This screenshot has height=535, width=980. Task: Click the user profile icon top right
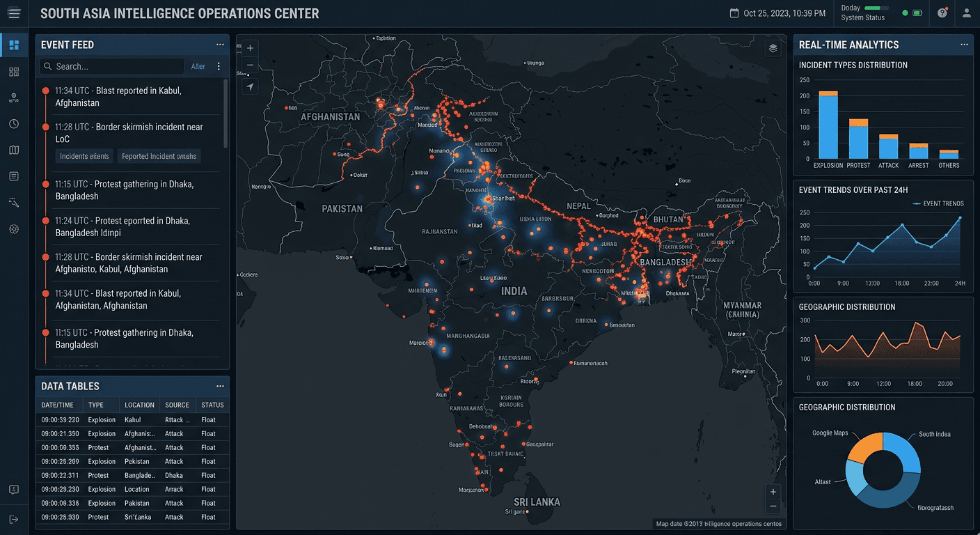coord(966,13)
